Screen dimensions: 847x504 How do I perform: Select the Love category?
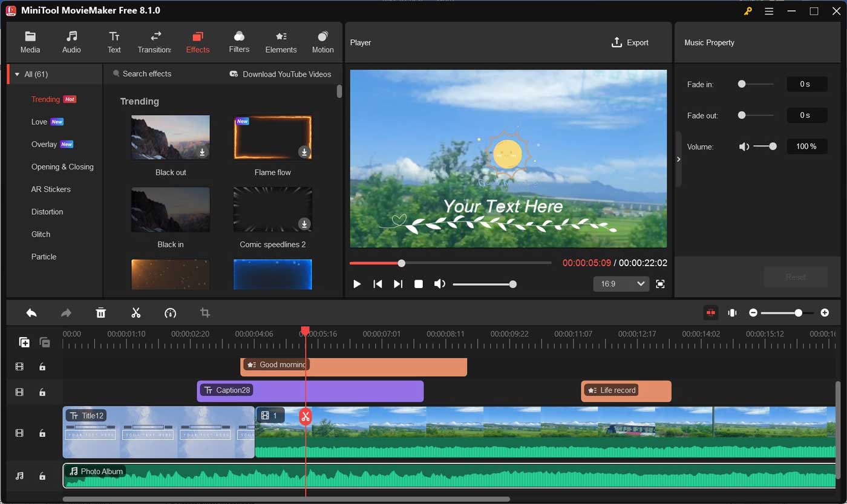(x=39, y=122)
